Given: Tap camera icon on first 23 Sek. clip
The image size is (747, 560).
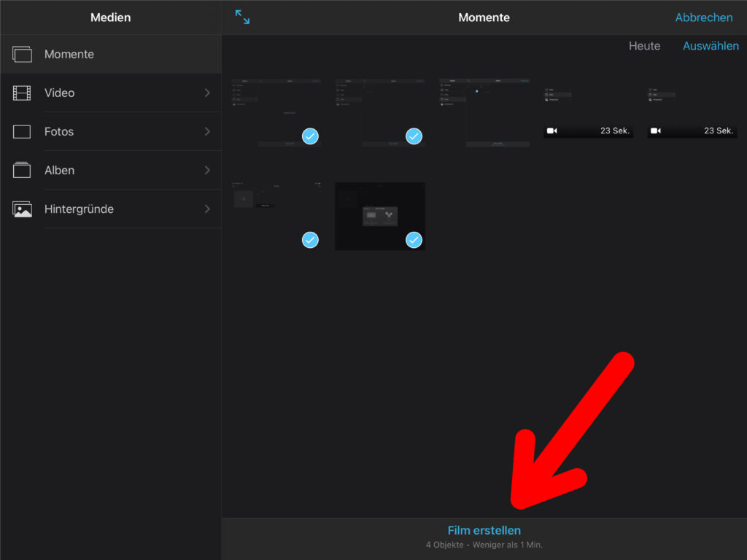Looking at the screenshot, I should tap(552, 131).
